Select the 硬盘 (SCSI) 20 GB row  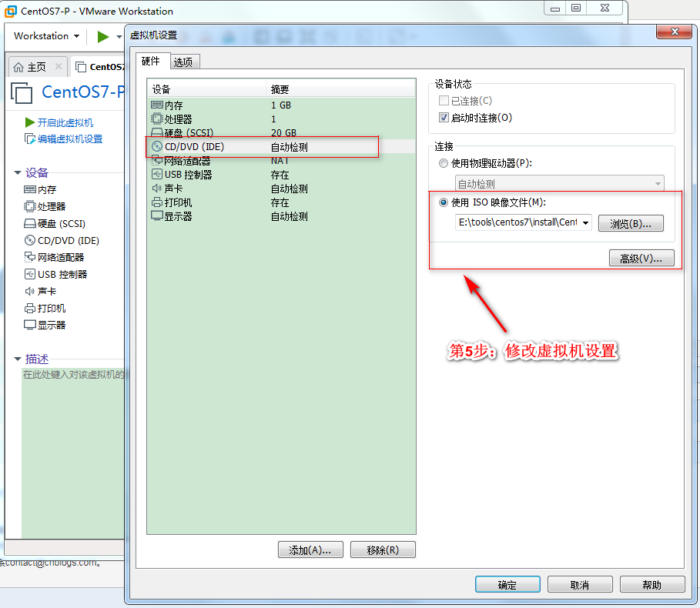click(281, 132)
